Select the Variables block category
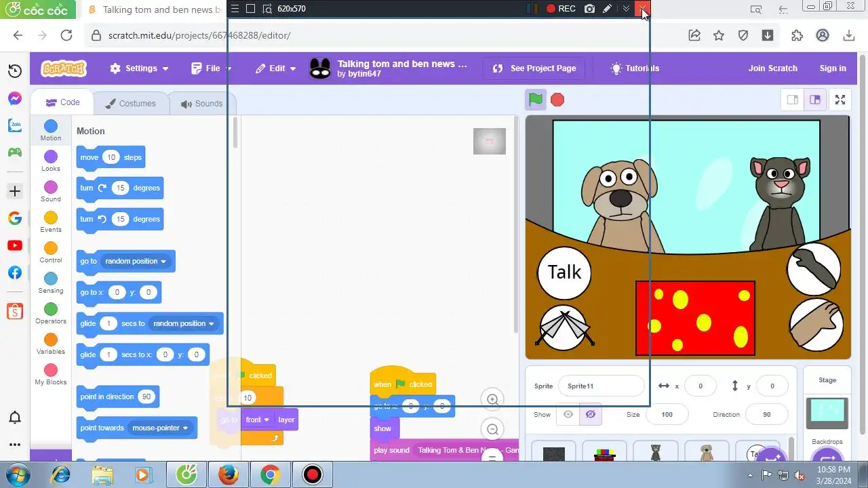Viewport: 868px width, 488px height. coord(51,344)
